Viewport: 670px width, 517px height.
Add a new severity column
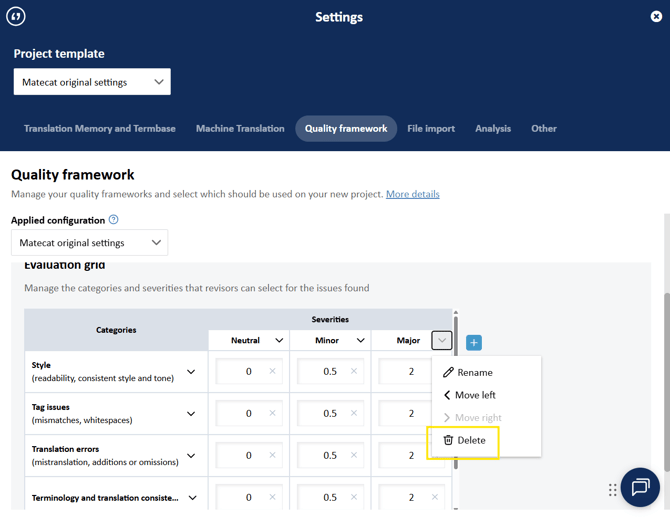[474, 342]
